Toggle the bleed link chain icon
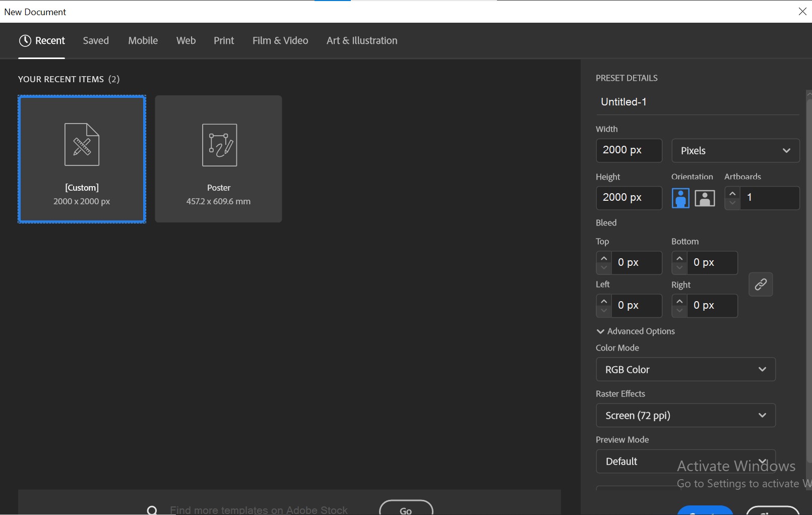The height and width of the screenshot is (515, 812). click(761, 284)
